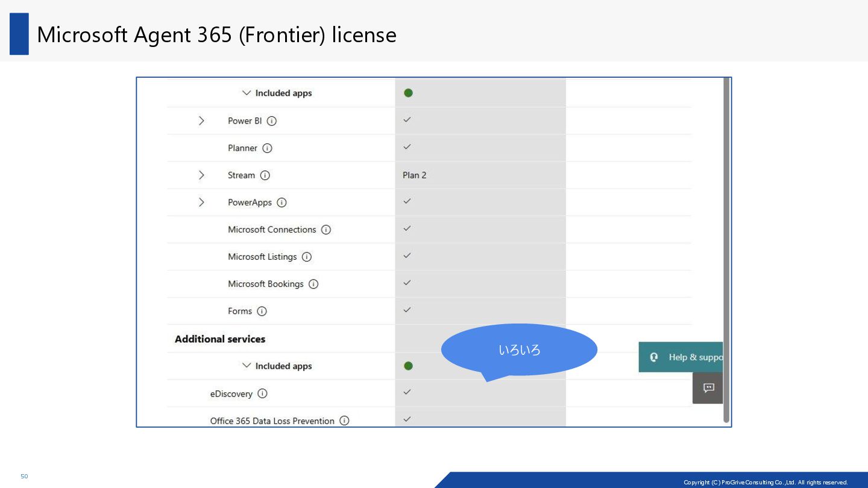The image size is (868, 488).
Task: Open Office 365 Data Loss Prevention info icon
Action: pyautogui.click(x=344, y=421)
